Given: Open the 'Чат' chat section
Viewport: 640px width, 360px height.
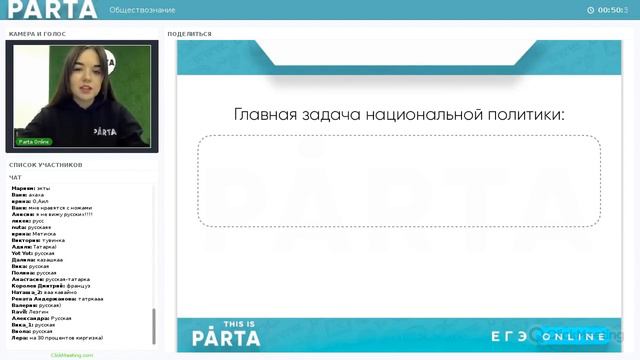Looking at the screenshot, I should click(x=15, y=178).
